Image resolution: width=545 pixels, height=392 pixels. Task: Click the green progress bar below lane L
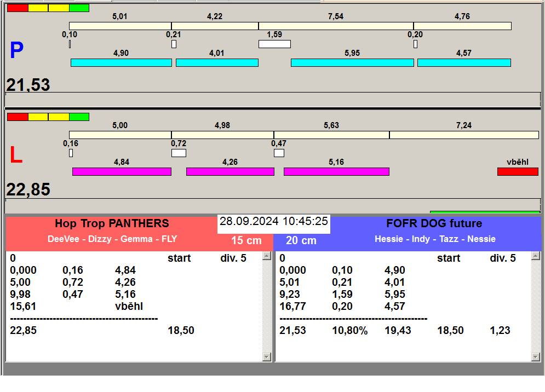coord(485,212)
